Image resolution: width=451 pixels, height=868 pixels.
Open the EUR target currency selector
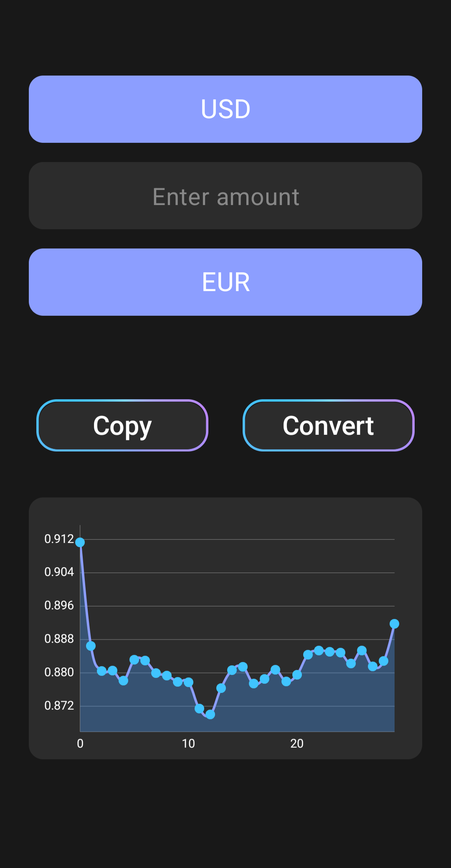point(225,282)
